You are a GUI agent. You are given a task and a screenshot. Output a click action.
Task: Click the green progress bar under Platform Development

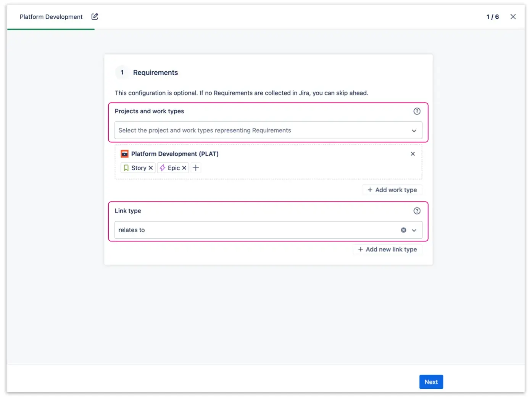[51, 29]
